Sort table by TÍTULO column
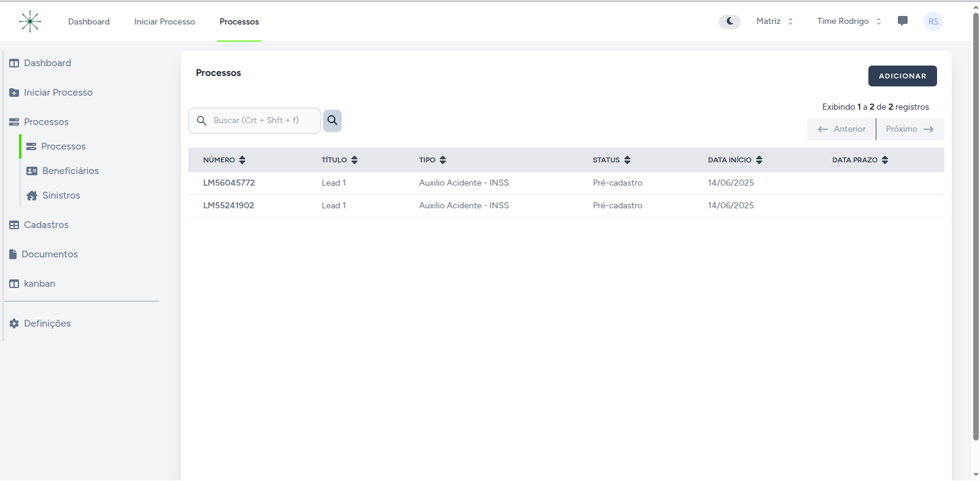 coord(340,160)
